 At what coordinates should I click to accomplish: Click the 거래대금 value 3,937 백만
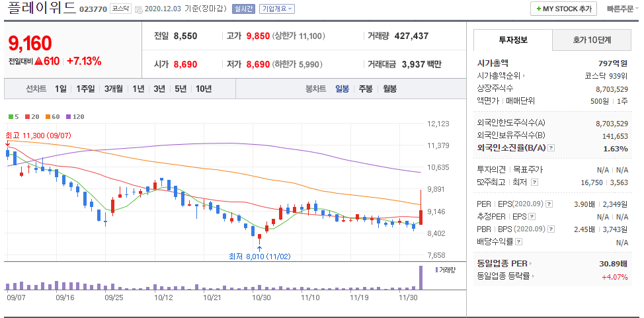421,65
